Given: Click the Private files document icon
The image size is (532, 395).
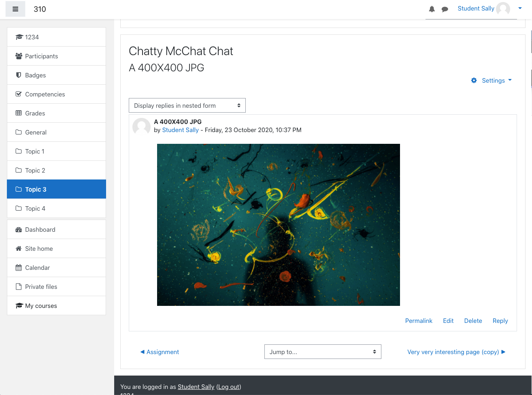Looking at the screenshot, I should (x=19, y=286).
